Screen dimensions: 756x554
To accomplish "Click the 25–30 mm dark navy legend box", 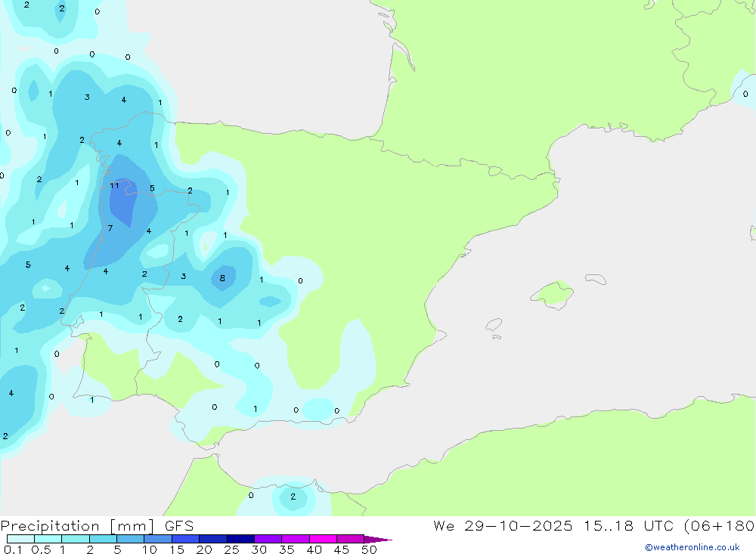I will click(240, 539).
